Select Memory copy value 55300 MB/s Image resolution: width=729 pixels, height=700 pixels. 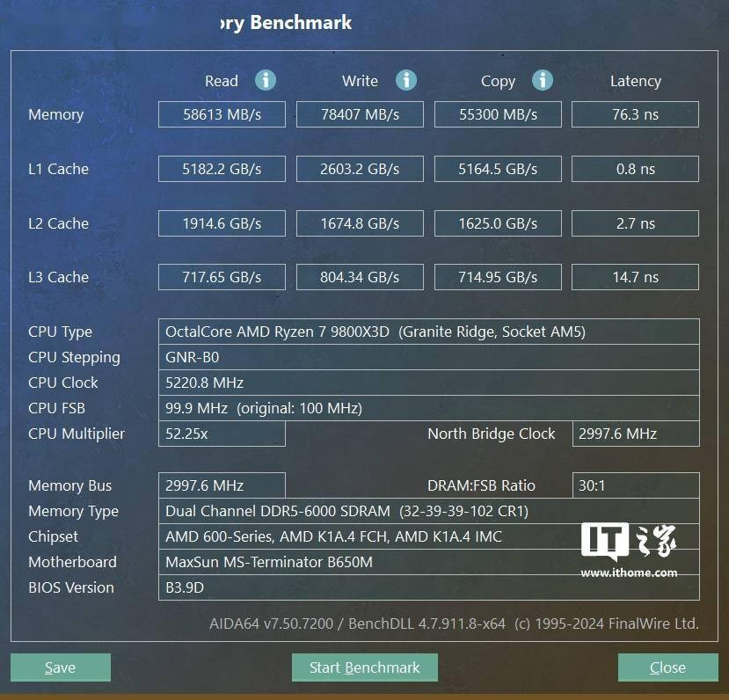click(x=498, y=114)
